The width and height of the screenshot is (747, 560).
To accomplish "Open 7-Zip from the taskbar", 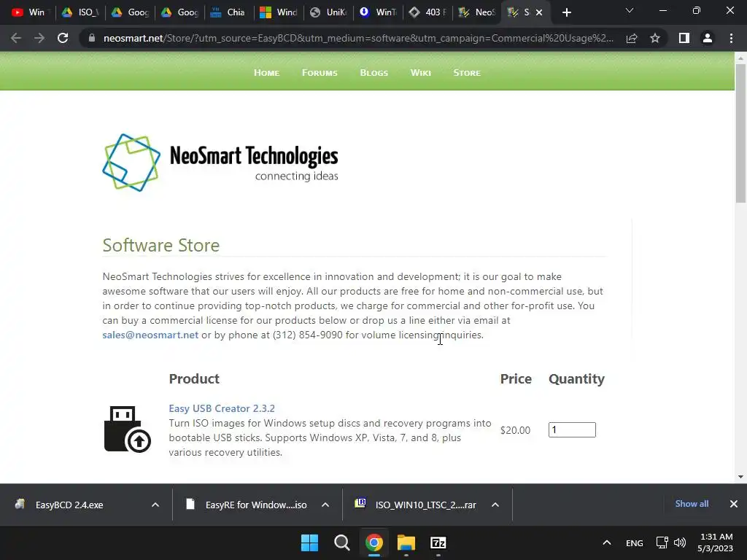I will (x=438, y=542).
